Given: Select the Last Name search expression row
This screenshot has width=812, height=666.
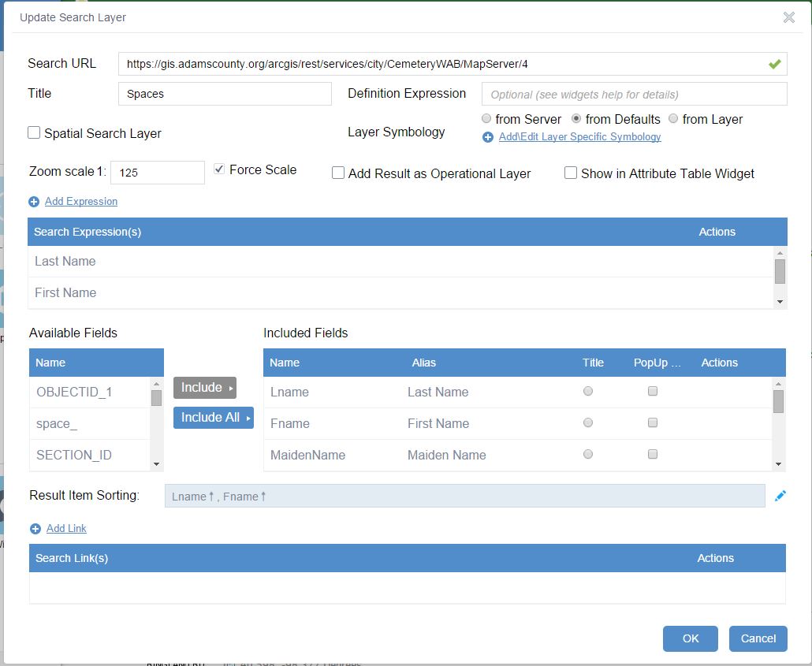Looking at the screenshot, I should (x=400, y=262).
